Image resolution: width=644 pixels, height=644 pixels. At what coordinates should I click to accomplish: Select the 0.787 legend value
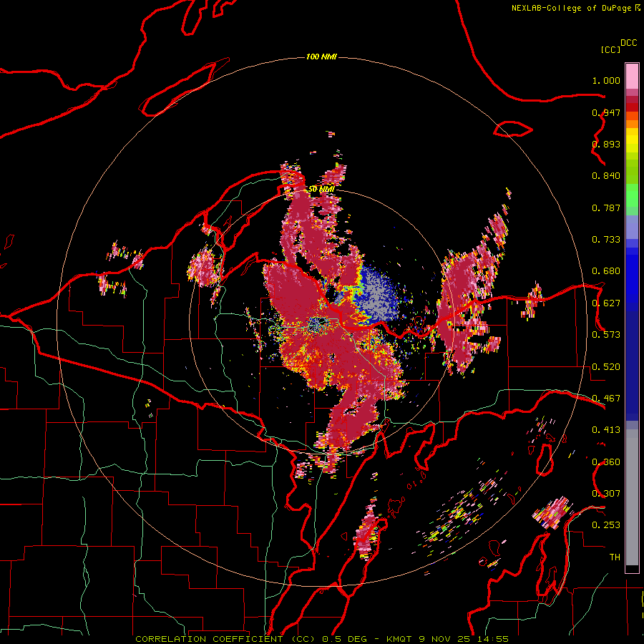point(606,208)
